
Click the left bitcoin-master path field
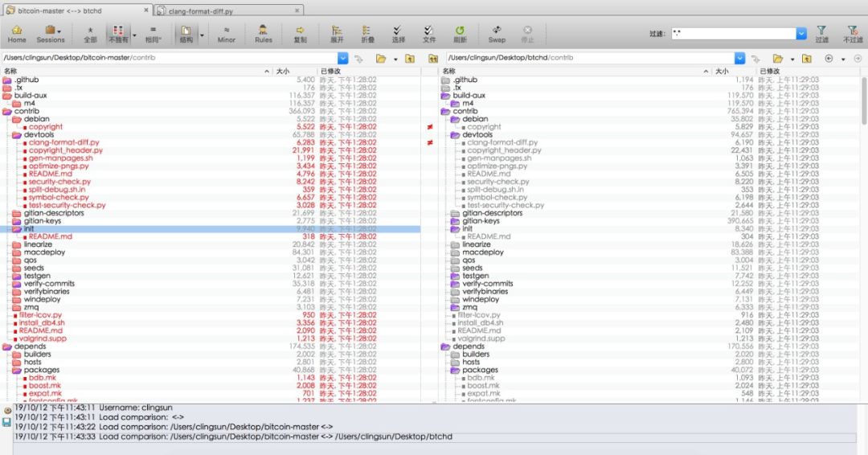point(170,58)
